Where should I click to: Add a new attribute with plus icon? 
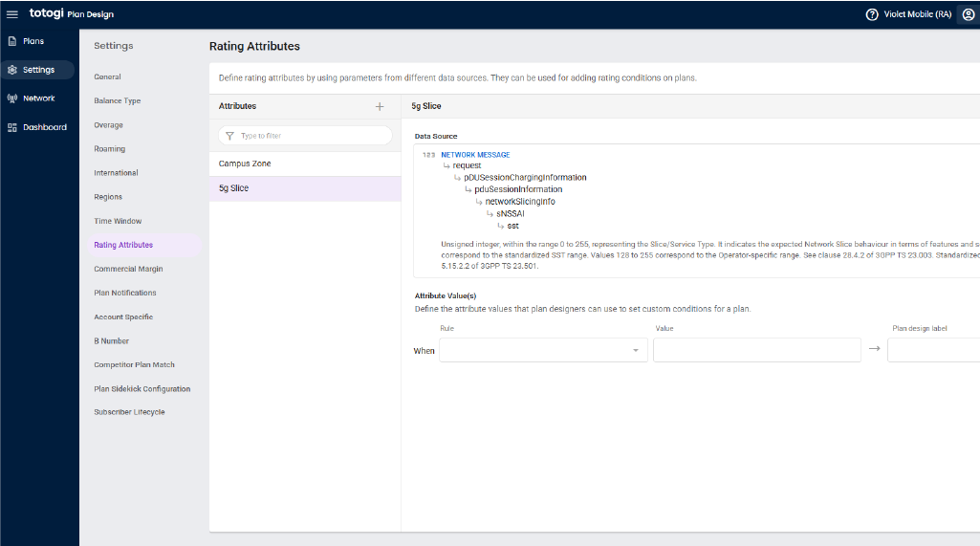pyautogui.click(x=380, y=106)
